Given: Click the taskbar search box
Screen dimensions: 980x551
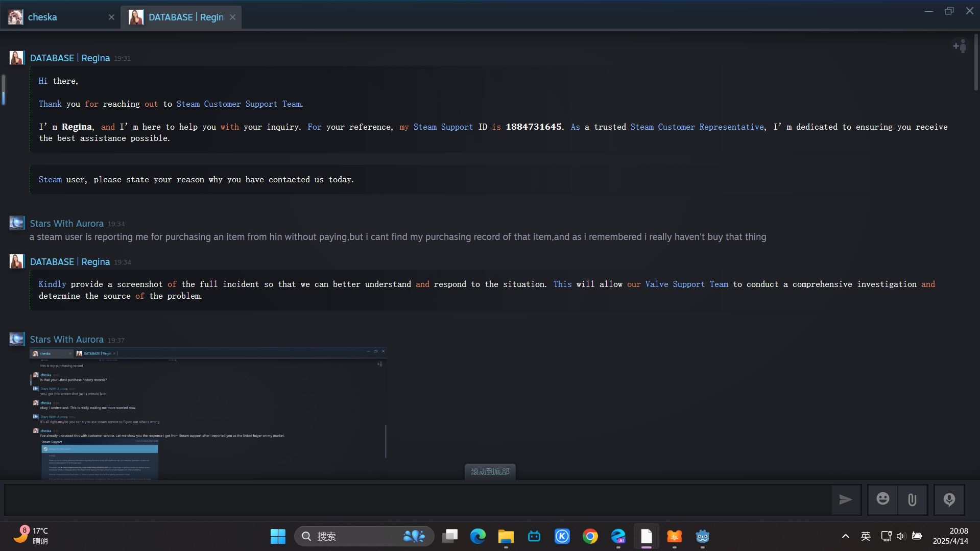Looking at the screenshot, I should (364, 536).
